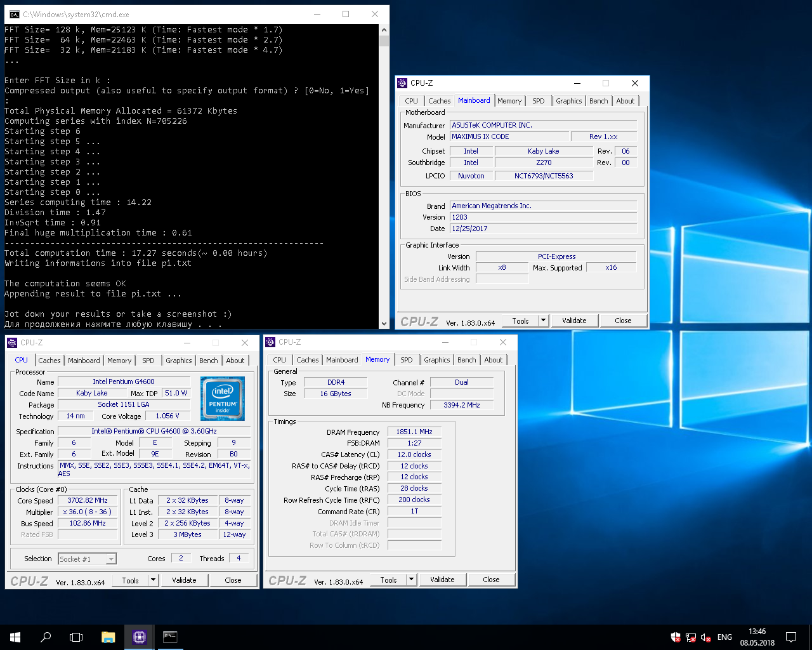Click the CPU-Z Memory window title icon
812x650 pixels.
270,342
